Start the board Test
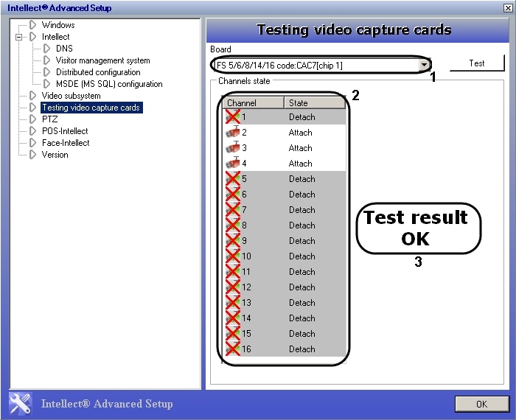 point(477,63)
